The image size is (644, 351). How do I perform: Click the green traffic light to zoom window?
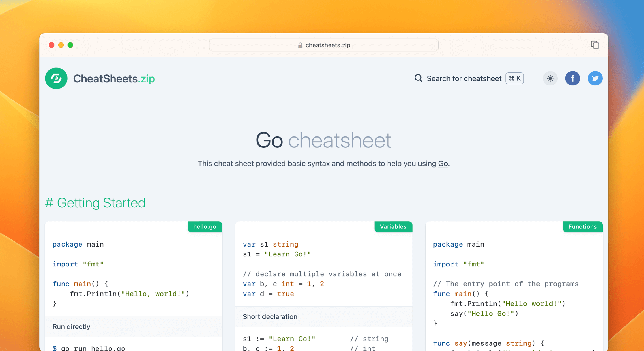coord(70,45)
